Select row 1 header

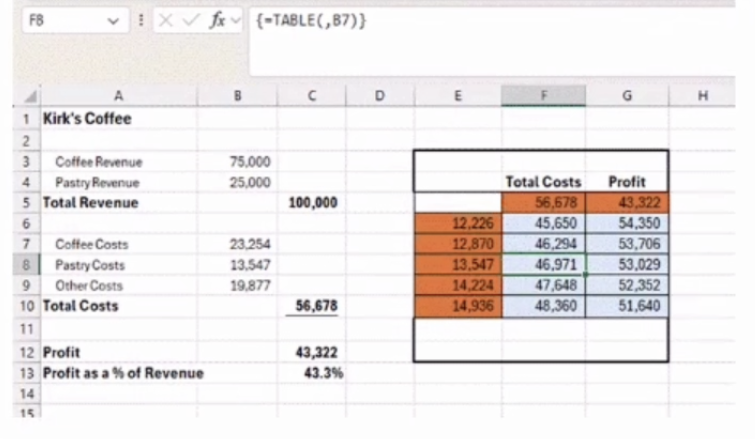(26, 119)
